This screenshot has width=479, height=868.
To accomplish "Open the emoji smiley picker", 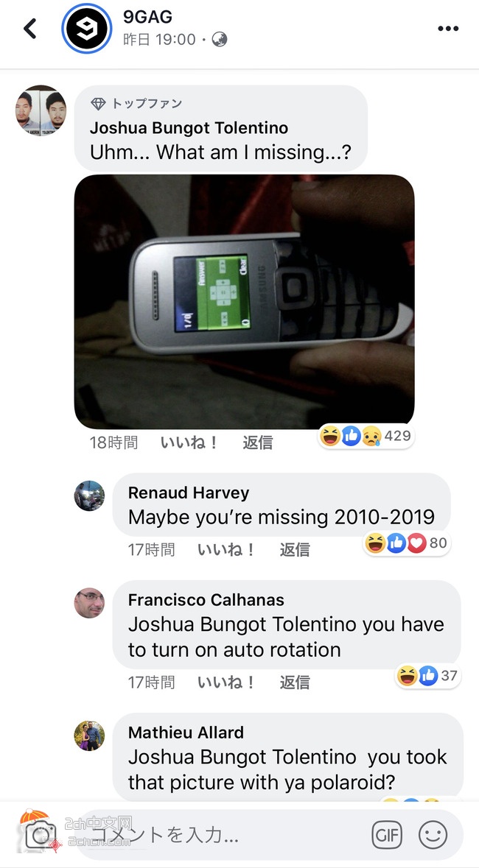I will 433,835.
